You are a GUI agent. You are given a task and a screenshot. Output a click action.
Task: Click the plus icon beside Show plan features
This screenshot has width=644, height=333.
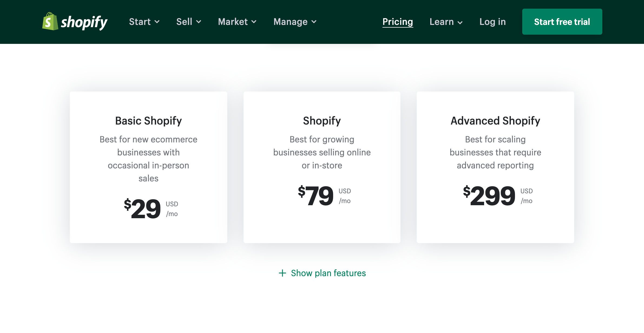[282, 273]
